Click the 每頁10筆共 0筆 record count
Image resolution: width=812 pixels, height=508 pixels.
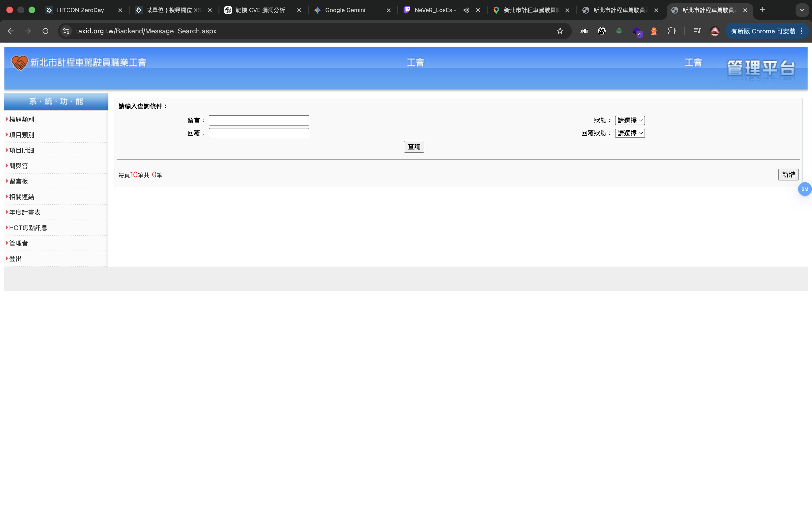[x=140, y=175]
